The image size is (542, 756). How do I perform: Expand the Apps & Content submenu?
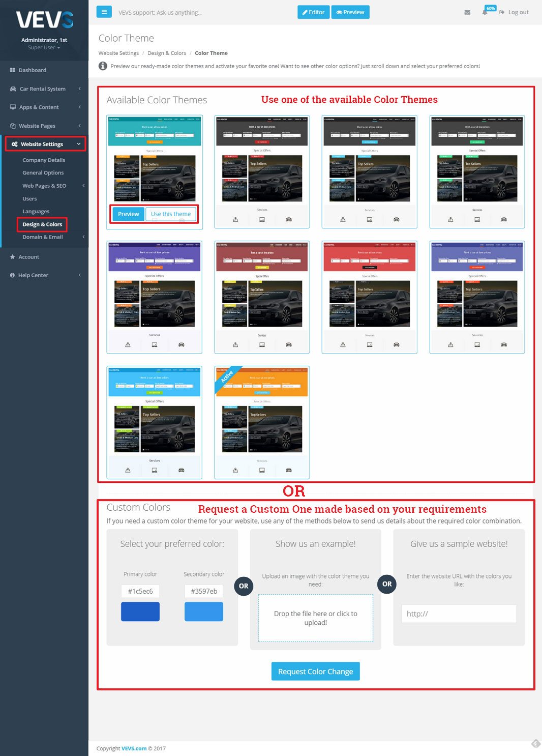click(80, 107)
